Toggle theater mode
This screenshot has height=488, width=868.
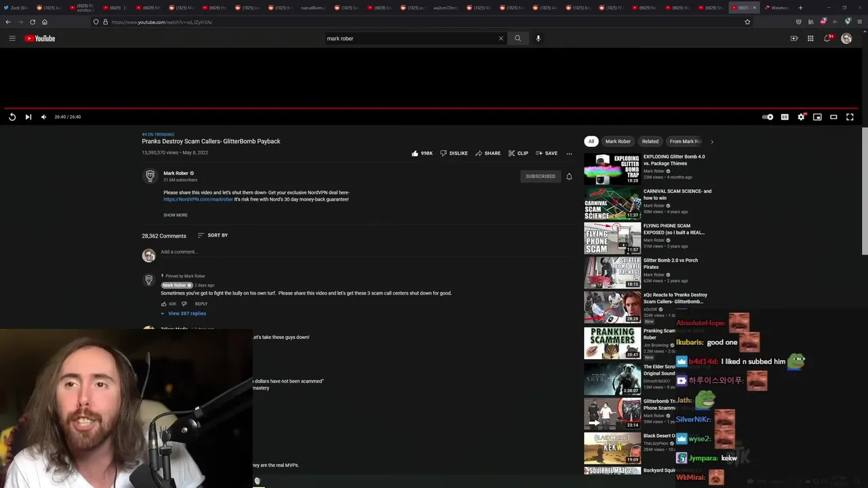tap(833, 117)
